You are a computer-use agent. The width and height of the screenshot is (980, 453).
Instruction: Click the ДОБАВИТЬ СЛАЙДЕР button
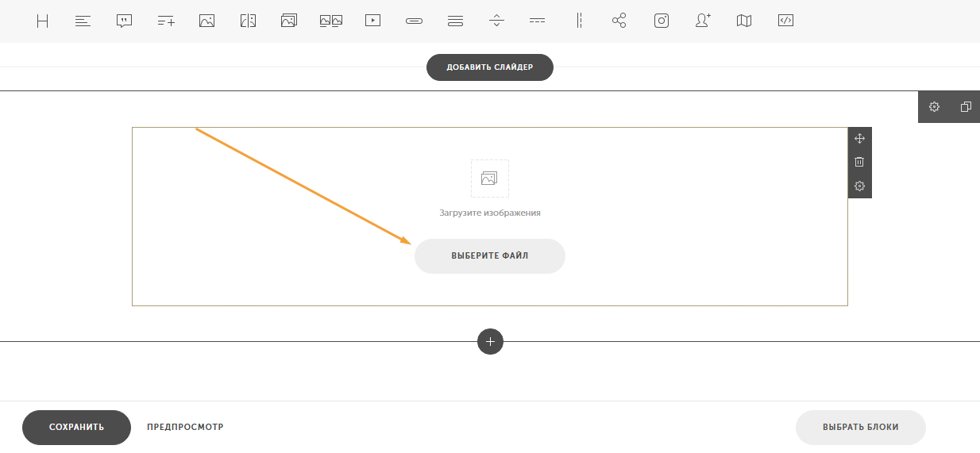pyautogui.click(x=490, y=67)
